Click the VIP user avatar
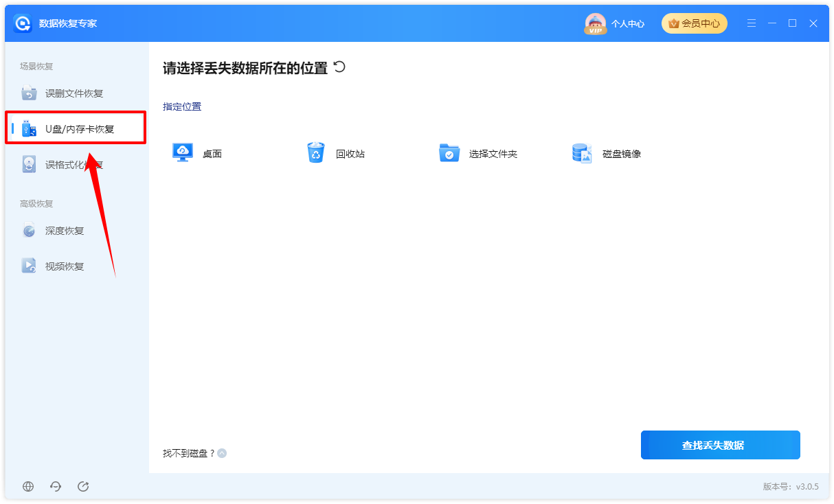This screenshot has width=834, height=504. 595,23
